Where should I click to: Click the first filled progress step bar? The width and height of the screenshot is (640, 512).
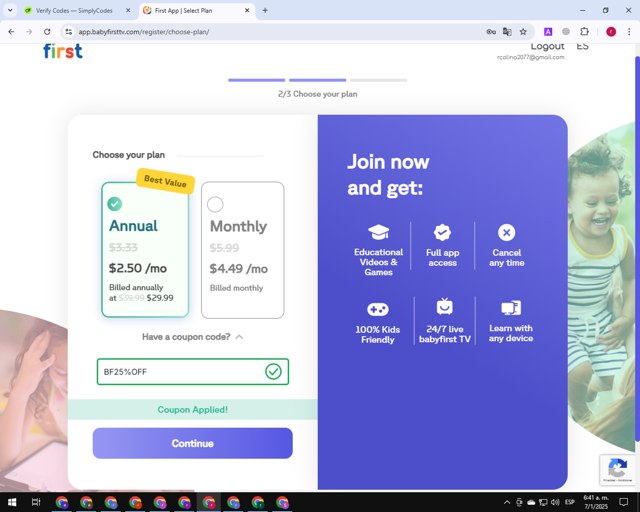click(256, 80)
